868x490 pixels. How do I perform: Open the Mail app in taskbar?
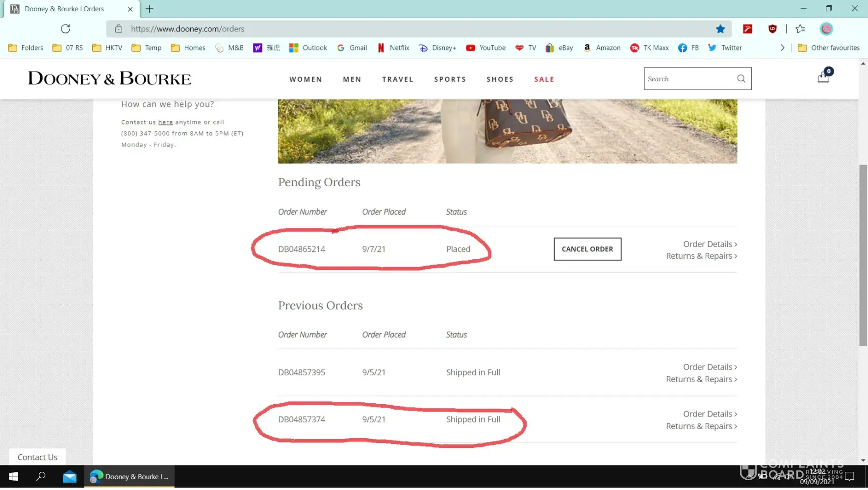point(70,477)
